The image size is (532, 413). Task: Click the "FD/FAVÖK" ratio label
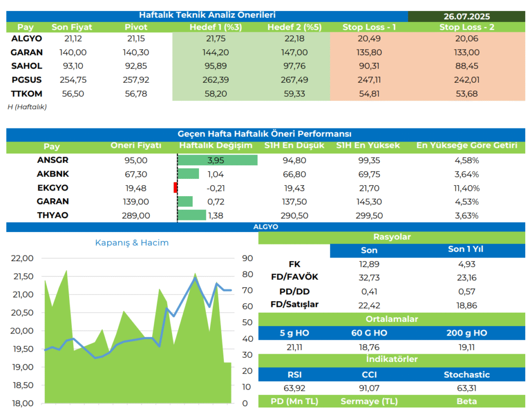pos(295,277)
